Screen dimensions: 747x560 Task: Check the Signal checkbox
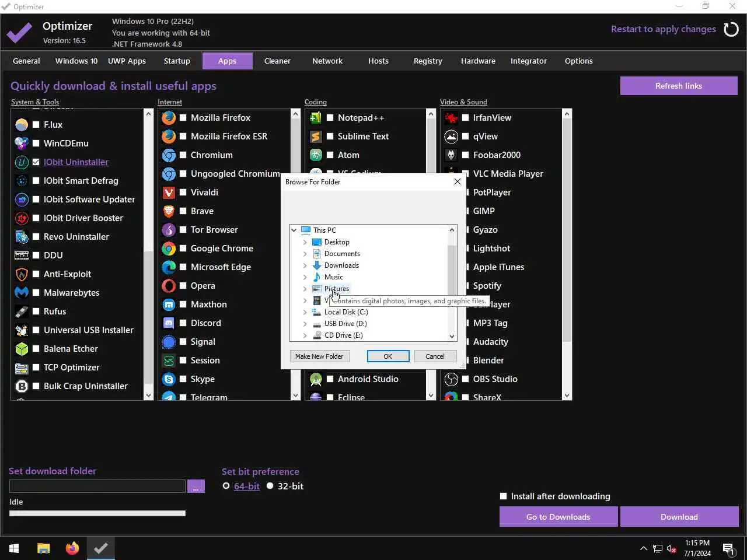183,342
